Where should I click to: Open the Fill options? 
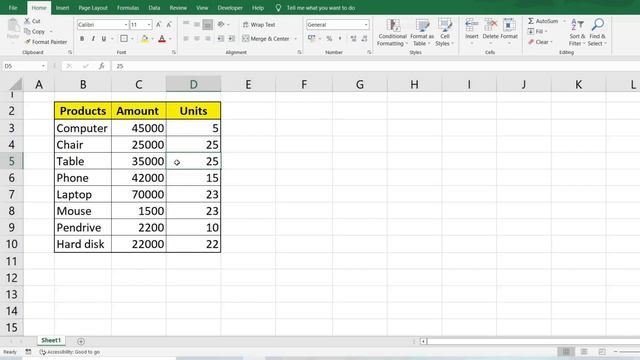click(x=537, y=31)
